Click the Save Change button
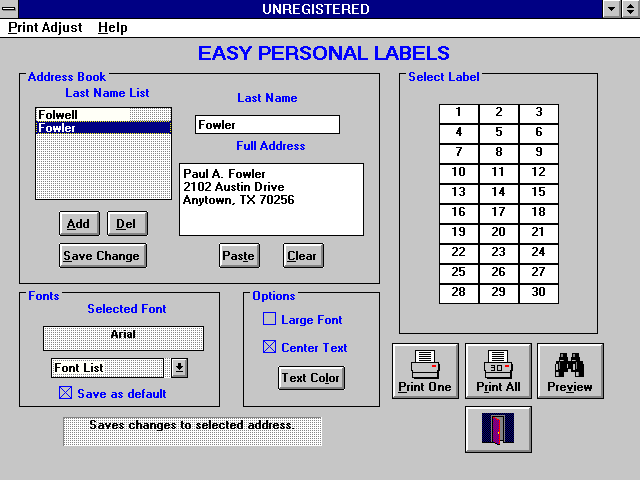Screen dimensions: 640x480 (x=102, y=256)
